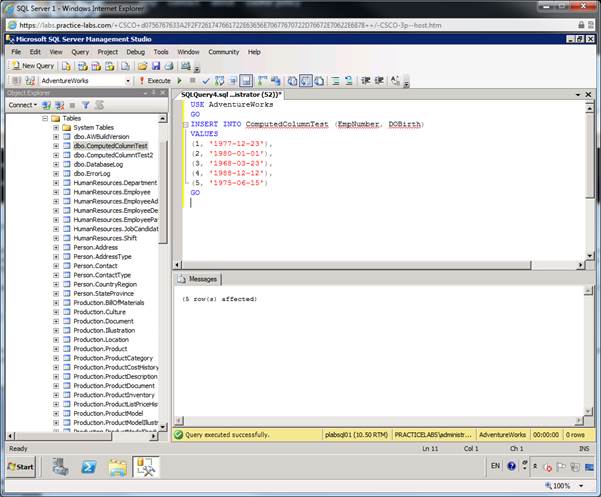
Task: Click the Display Estimated Execution Plan icon
Action: 219,81
